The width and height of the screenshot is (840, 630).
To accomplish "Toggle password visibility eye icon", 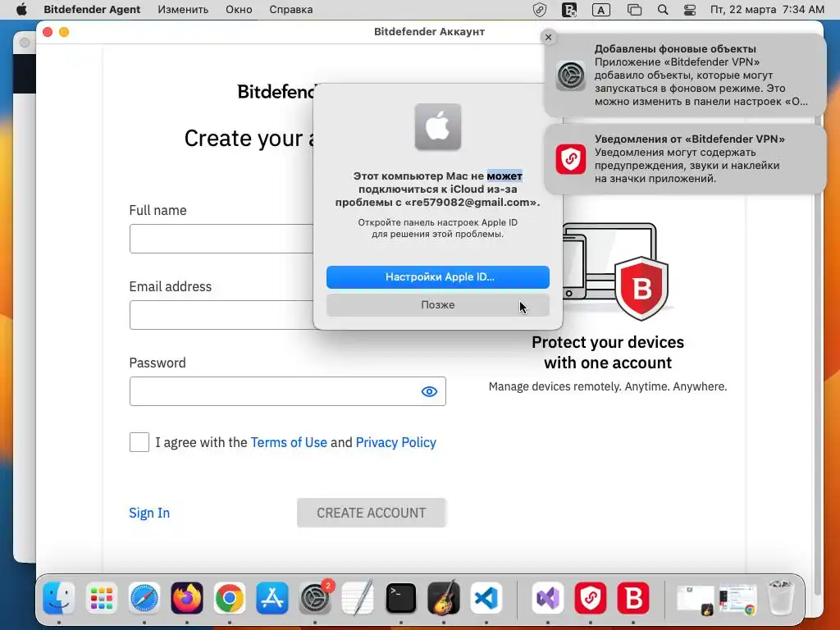I will (429, 391).
